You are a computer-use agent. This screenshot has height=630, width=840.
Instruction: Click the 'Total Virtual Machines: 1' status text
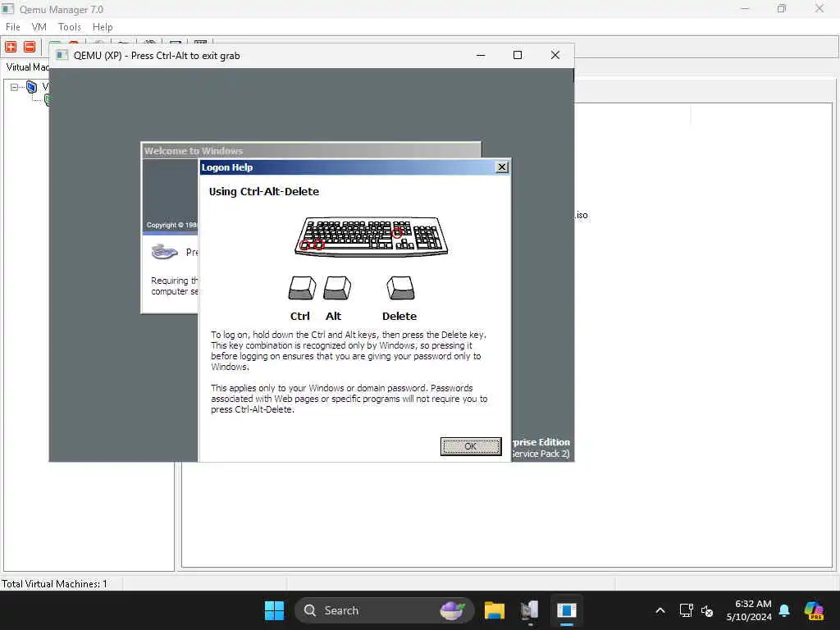[54, 583]
